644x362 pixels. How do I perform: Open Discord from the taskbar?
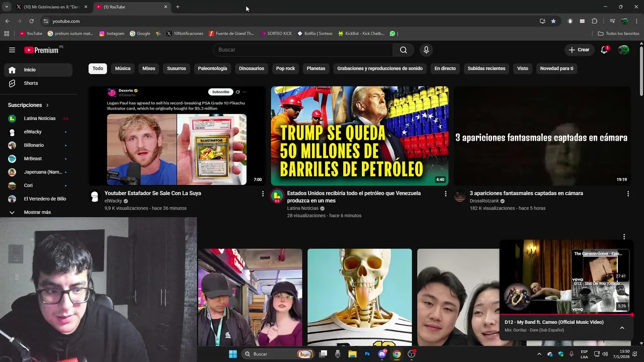pyautogui.click(x=382, y=354)
